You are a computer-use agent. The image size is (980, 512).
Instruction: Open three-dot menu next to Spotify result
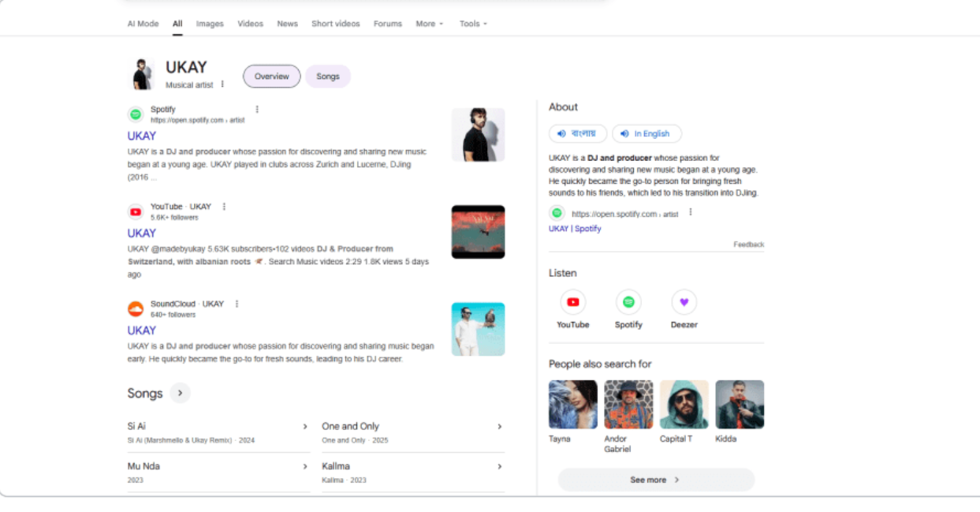(257, 110)
